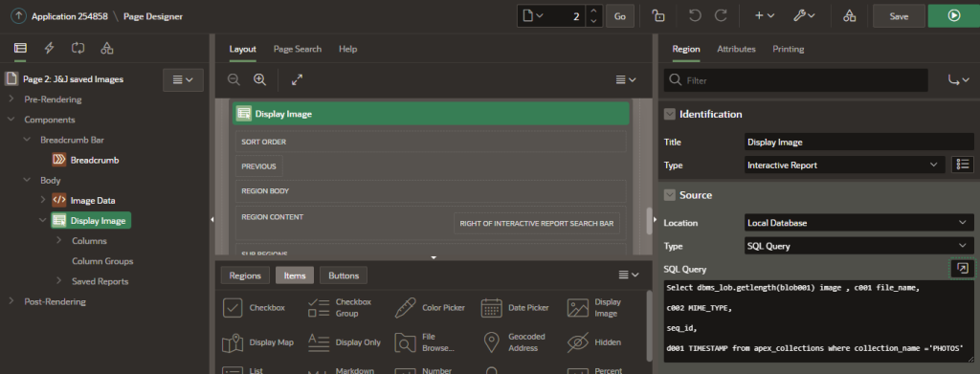Select the Display Image region header in layout
The image size is (980, 374).
431,114
